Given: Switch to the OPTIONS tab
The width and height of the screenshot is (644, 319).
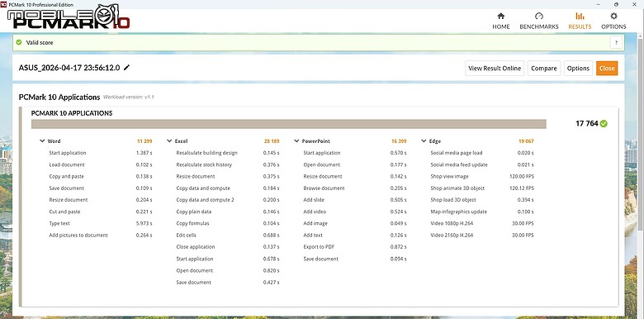Looking at the screenshot, I should (613, 21).
